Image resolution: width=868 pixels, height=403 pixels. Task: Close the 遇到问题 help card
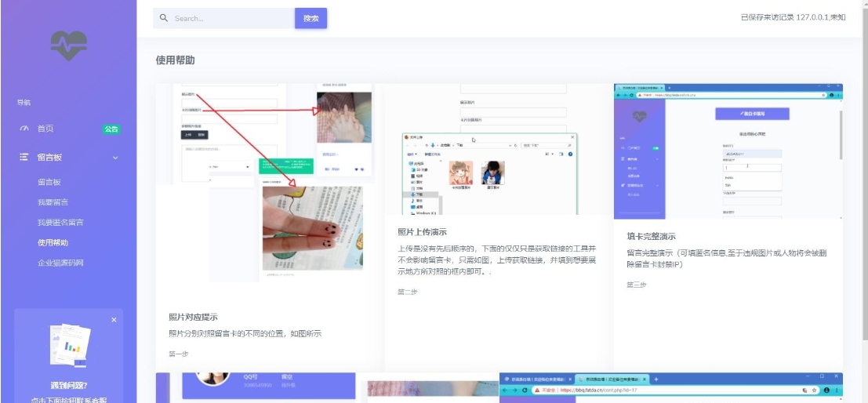point(114,320)
